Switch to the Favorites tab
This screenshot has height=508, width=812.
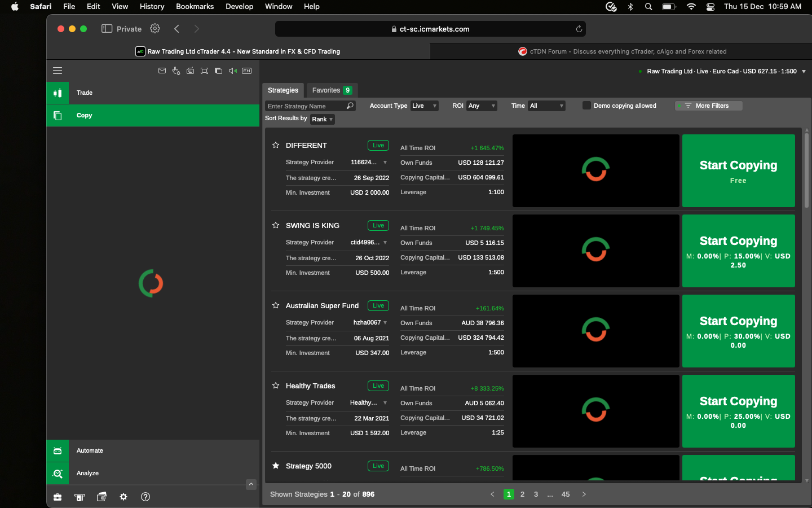(332, 90)
